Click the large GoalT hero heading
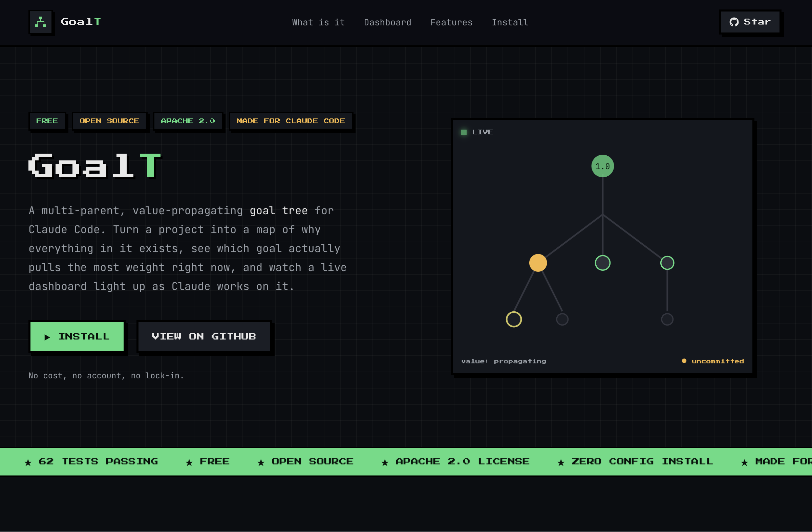Viewport: 812px width, 532px height. (95, 166)
